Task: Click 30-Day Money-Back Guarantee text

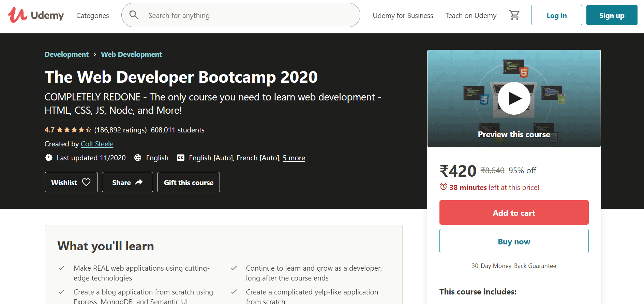Action: (514, 266)
